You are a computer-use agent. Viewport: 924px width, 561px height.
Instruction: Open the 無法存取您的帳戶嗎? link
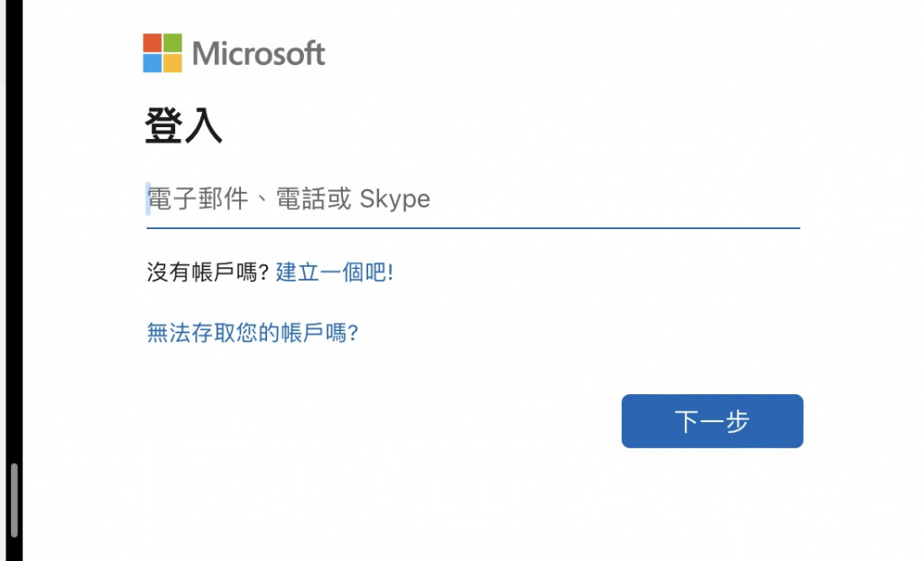tap(253, 333)
